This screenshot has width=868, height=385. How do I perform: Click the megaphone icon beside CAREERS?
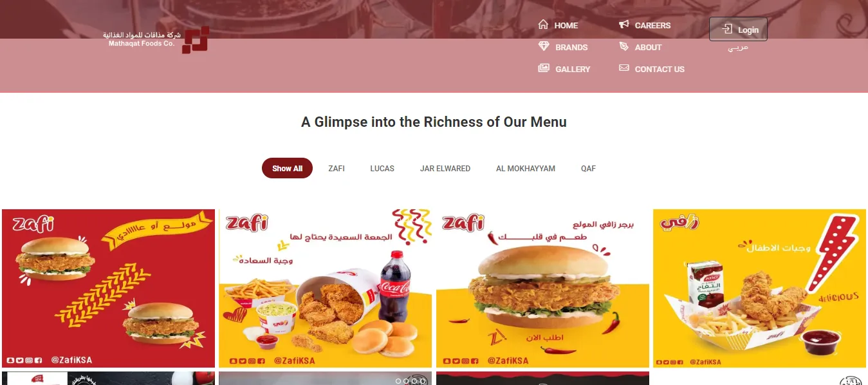(x=623, y=24)
